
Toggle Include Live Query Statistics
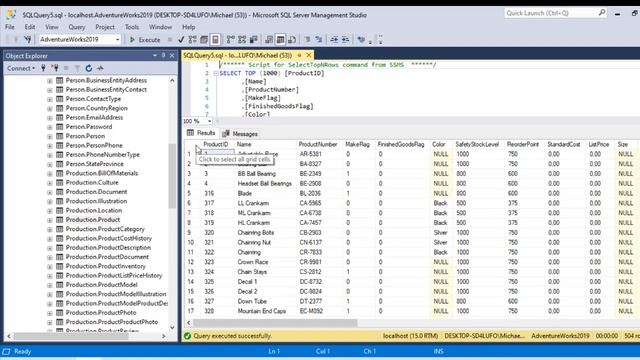click(242, 40)
